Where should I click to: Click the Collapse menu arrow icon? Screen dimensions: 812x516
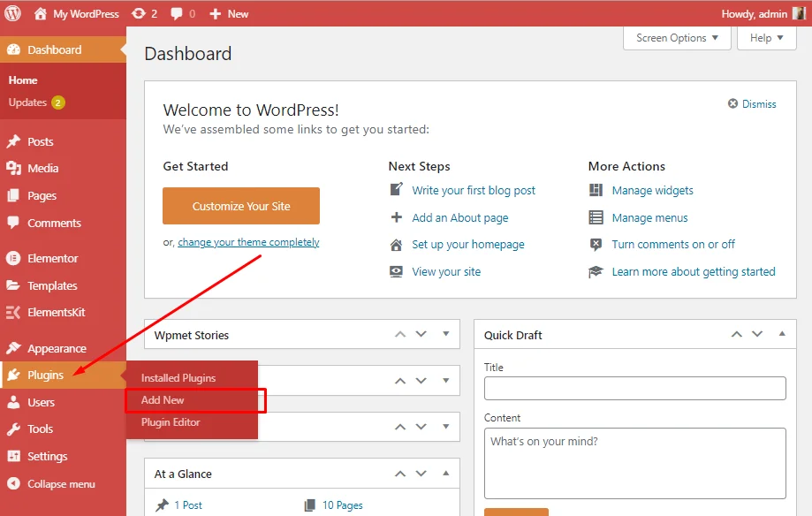13,483
